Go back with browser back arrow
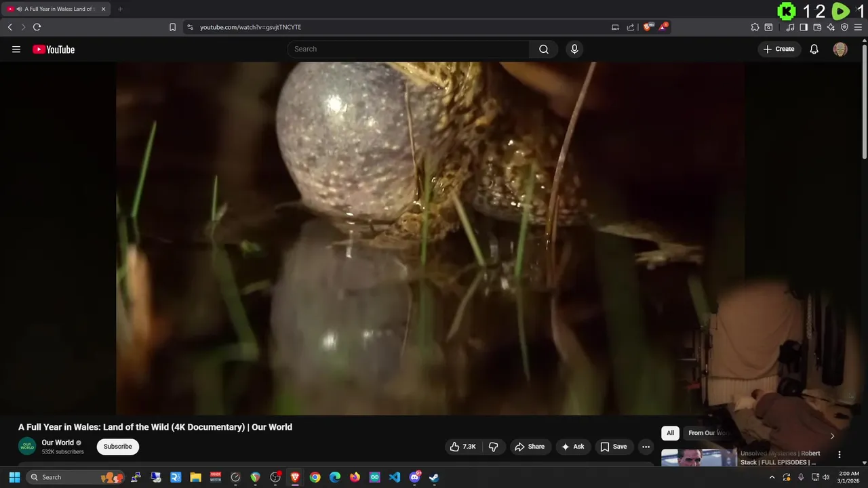868x488 pixels. coord(9,27)
